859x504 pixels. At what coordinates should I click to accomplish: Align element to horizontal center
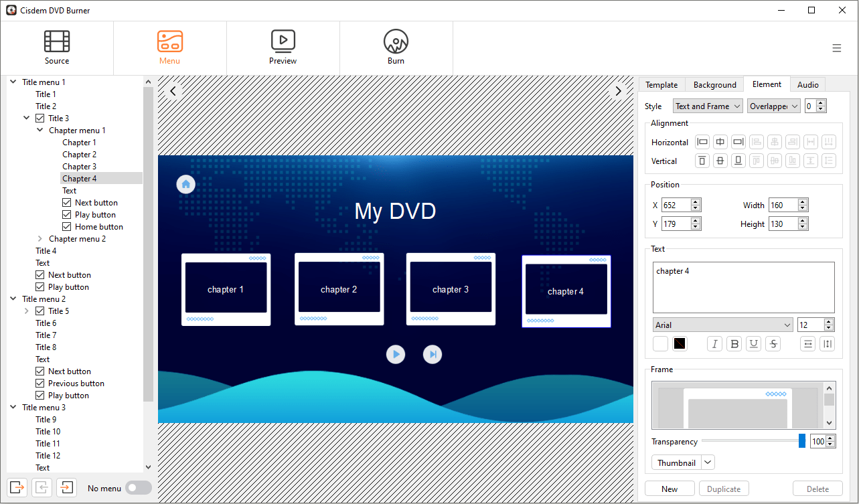[x=720, y=142]
